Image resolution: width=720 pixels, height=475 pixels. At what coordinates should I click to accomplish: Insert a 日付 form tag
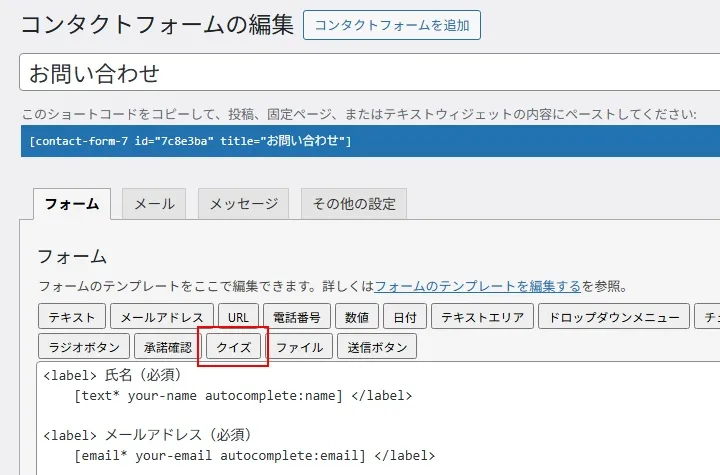coord(404,317)
